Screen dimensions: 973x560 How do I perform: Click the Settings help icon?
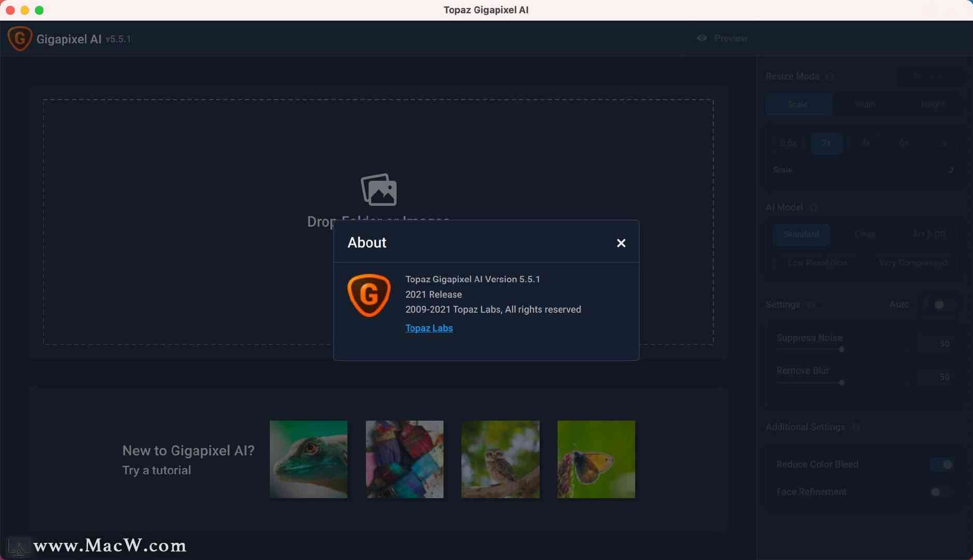811,304
